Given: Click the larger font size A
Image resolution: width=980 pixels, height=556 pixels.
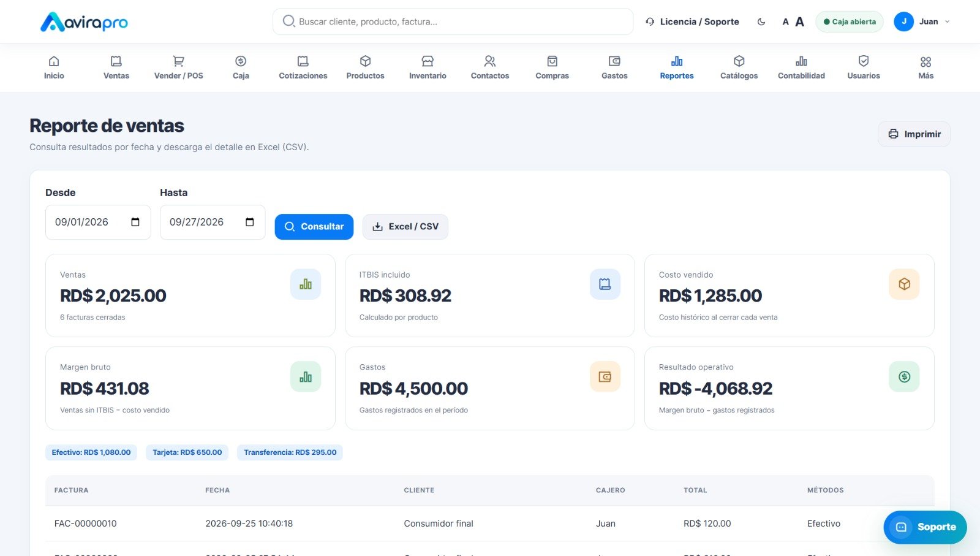Looking at the screenshot, I should 799,22.
